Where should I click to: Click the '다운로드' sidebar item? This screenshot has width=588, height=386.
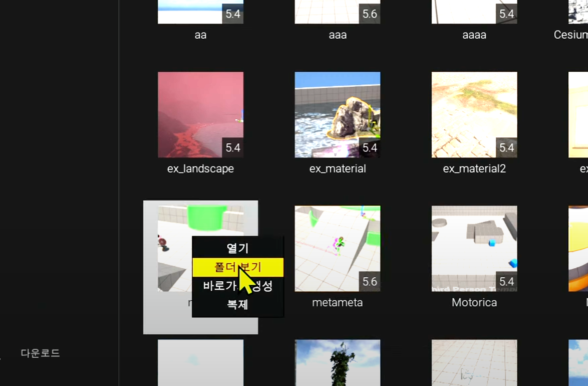click(x=40, y=353)
